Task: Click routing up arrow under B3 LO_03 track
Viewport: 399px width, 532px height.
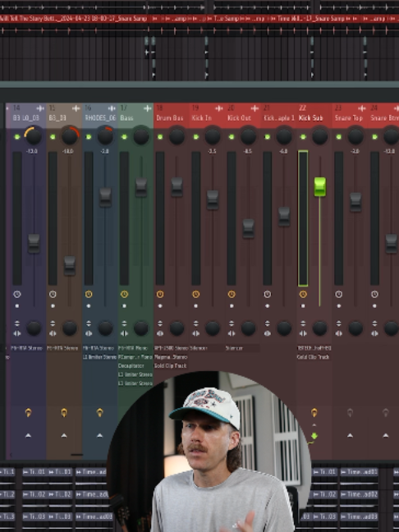Action: pyautogui.click(x=28, y=435)
